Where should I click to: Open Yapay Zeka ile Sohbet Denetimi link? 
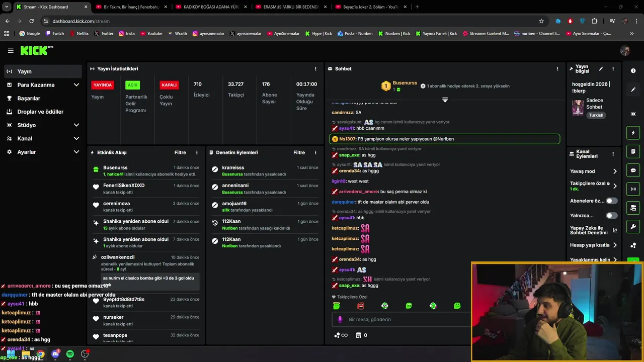[594, 230]
